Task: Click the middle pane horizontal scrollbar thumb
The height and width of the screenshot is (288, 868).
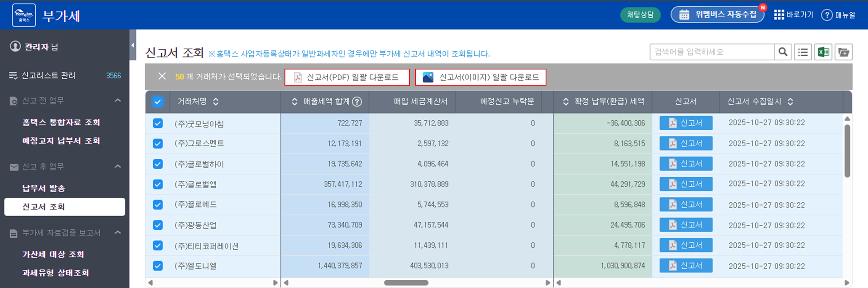Action: click(x=406, y=282)
